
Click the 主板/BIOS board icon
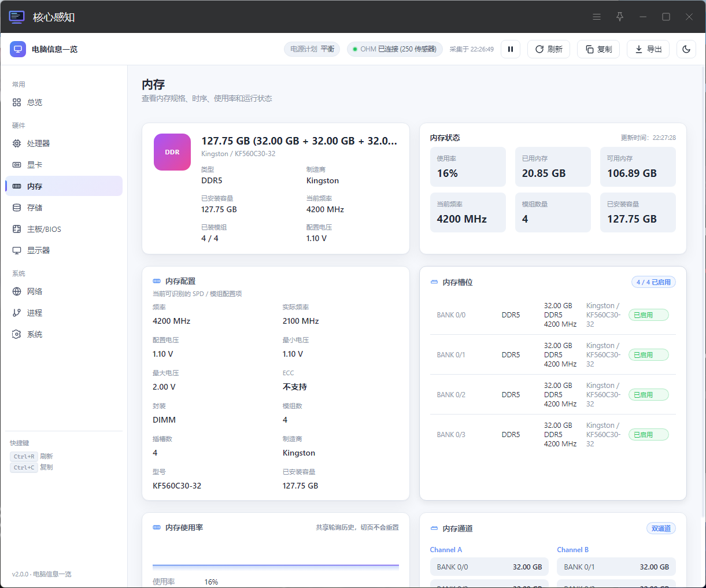(x=17, y=229)
